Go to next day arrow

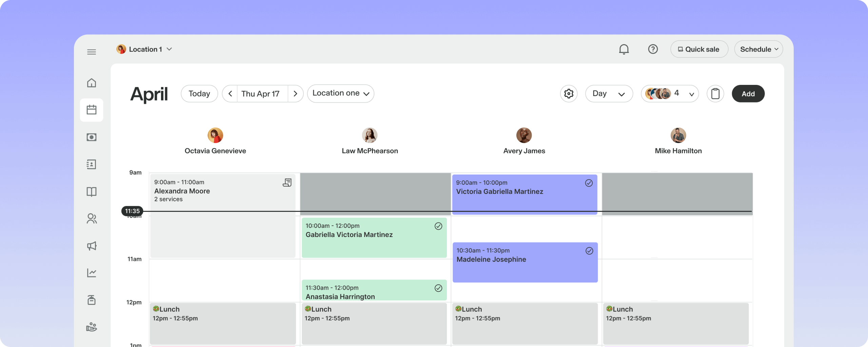click(x=295, y=94)
